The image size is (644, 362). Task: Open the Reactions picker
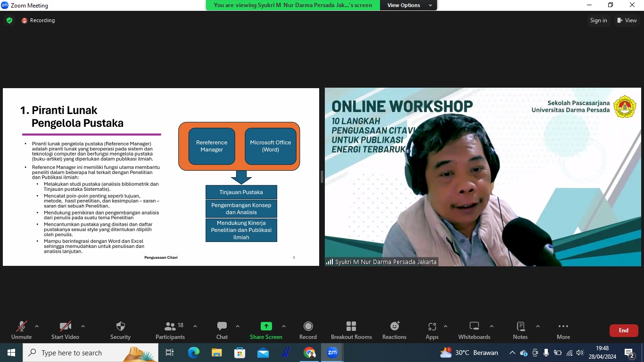[394, 330]
